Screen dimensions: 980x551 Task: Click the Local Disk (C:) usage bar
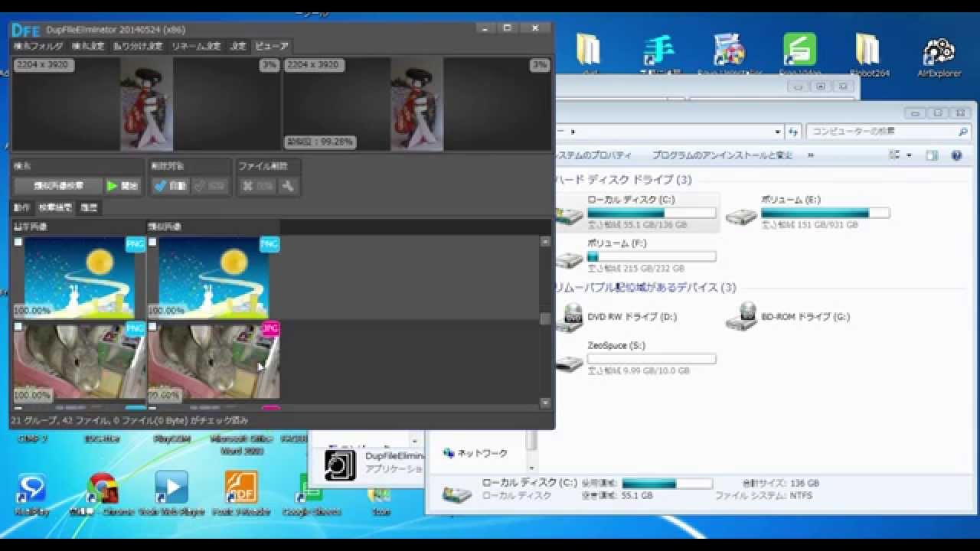click(x=652, y=214)
